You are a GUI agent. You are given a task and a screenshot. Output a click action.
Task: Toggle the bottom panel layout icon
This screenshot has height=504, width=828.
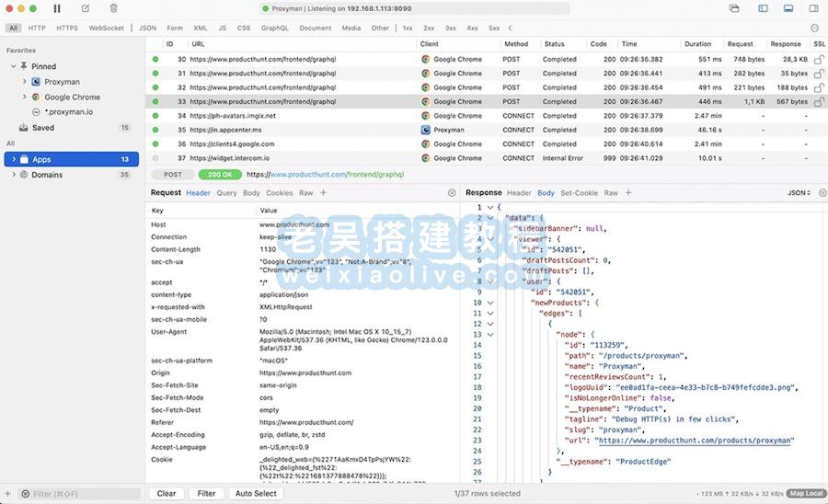point(788,8)
